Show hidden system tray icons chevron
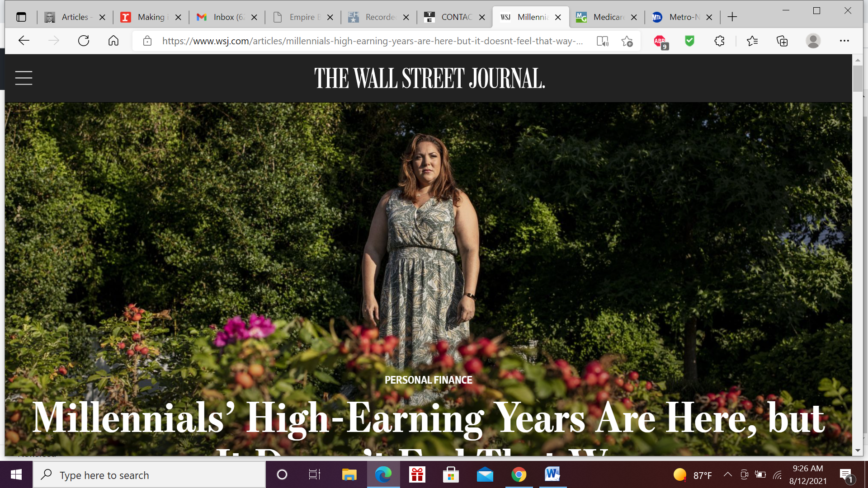Viewport: 868px width, 488px height. click(727, 474)
